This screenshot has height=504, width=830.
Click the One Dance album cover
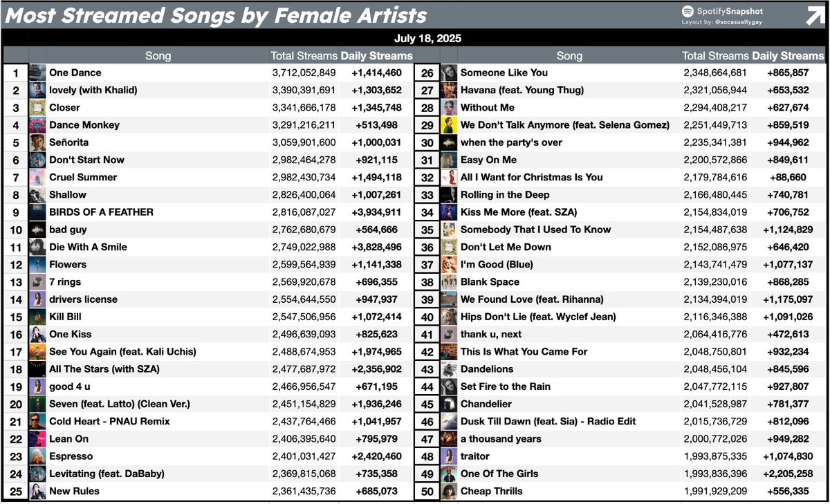coord(37,73)
